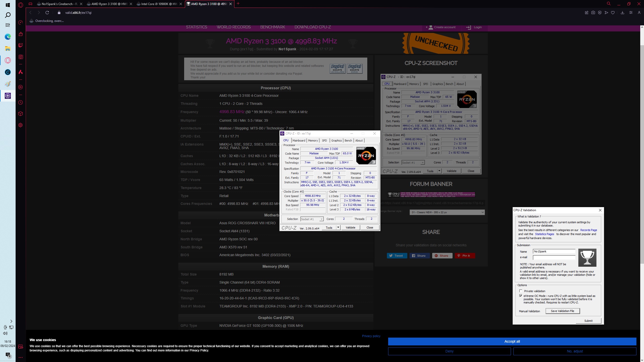
Task: Open DOWNLOAD CPU-Z site menu
Action: (x=313, y=27)
